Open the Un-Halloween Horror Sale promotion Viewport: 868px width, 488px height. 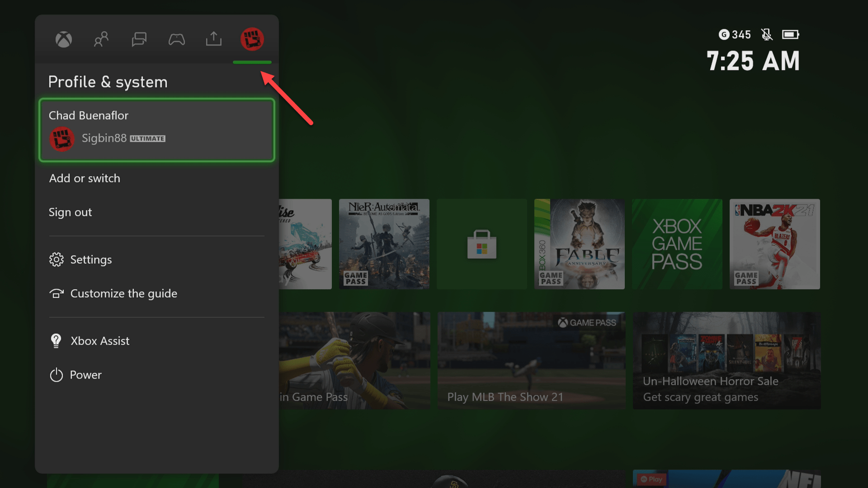tap(726, 360)
